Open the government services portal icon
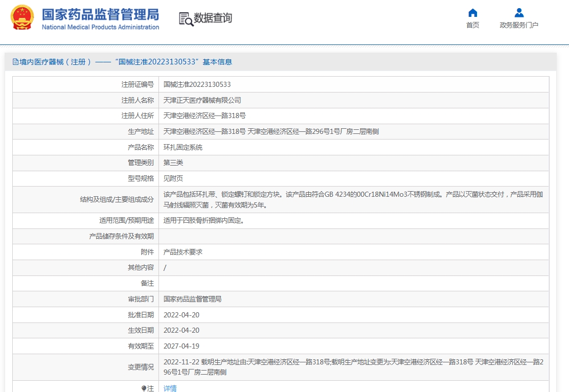 point(519,13)
